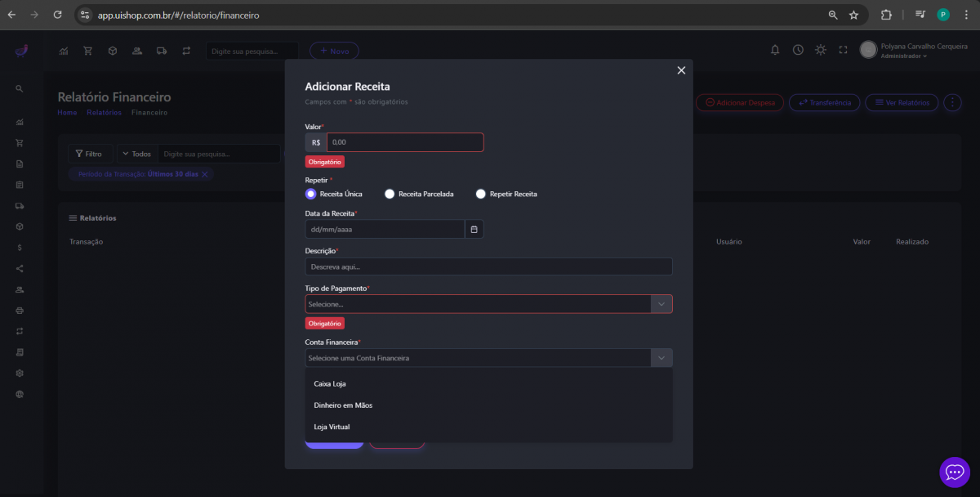Collapse the Conta Financeira dropdown arrow
The width and height of the screenshot is (980, 497).
[x=661, y=358]
